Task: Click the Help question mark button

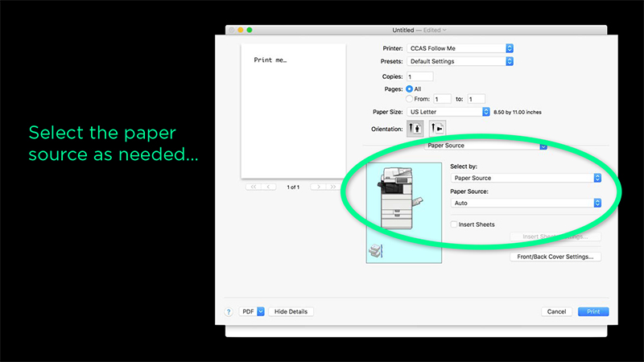Action: (228, 311)
